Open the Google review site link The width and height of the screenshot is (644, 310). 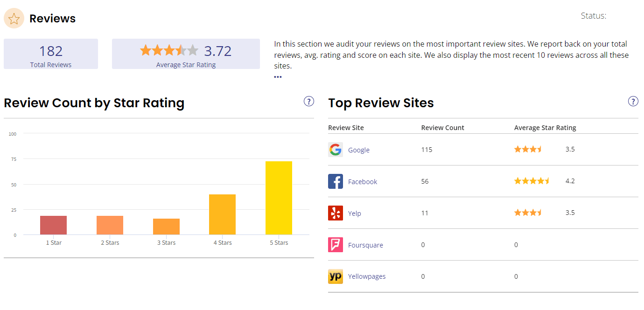(x=358, y=150)
